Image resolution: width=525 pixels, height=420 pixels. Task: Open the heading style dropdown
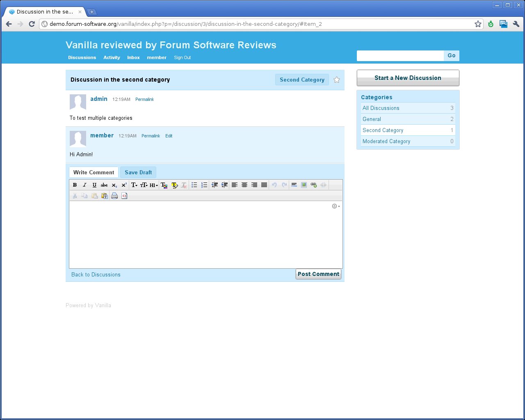[x=154, y=185]
